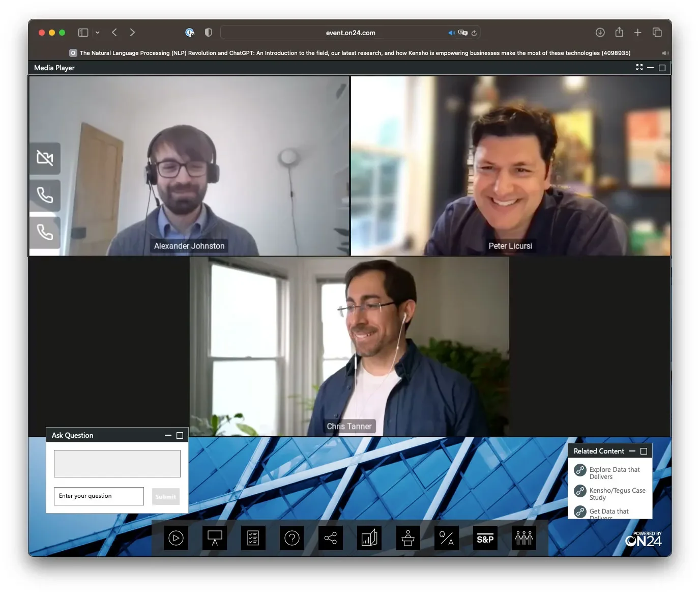
Task: Click the 'Chris Tanner' name label
Action: pos(349,427)
